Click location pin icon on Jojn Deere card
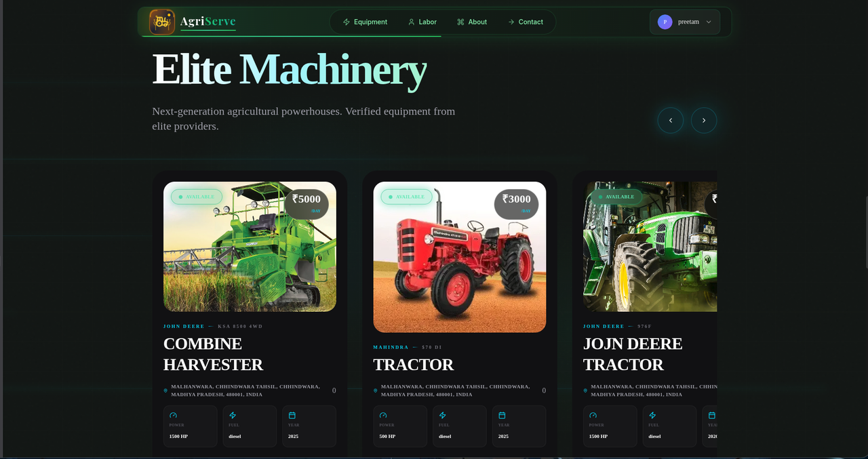This screenshot has height=459, width=868. pos(585,391)
